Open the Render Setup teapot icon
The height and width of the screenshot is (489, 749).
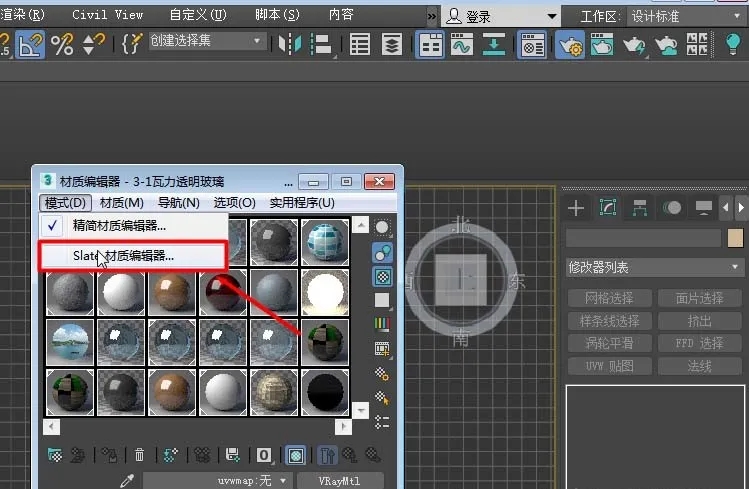pyautogui.click(x=570, y=44)
